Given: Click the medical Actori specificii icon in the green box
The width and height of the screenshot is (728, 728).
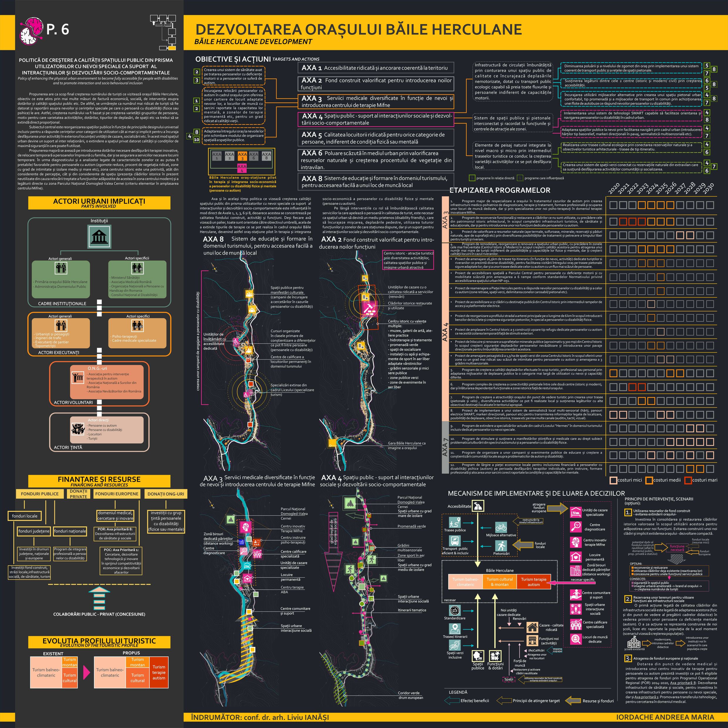Looking at the screenshot, I should coord(138,268).
